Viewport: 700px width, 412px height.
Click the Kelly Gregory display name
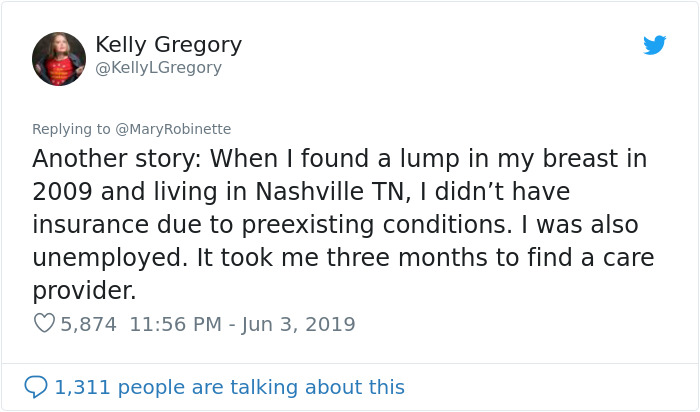168,45
